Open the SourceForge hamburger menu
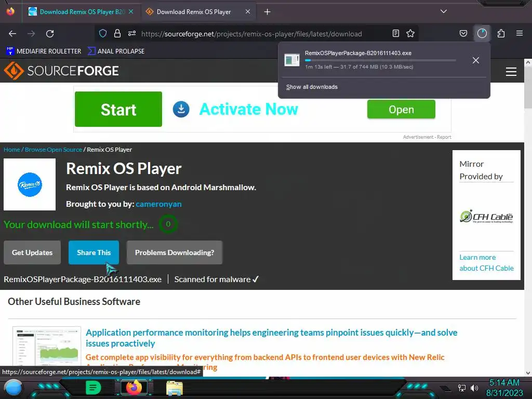The height and width of the screenshot is (399, 532). (x=511, y=72)
